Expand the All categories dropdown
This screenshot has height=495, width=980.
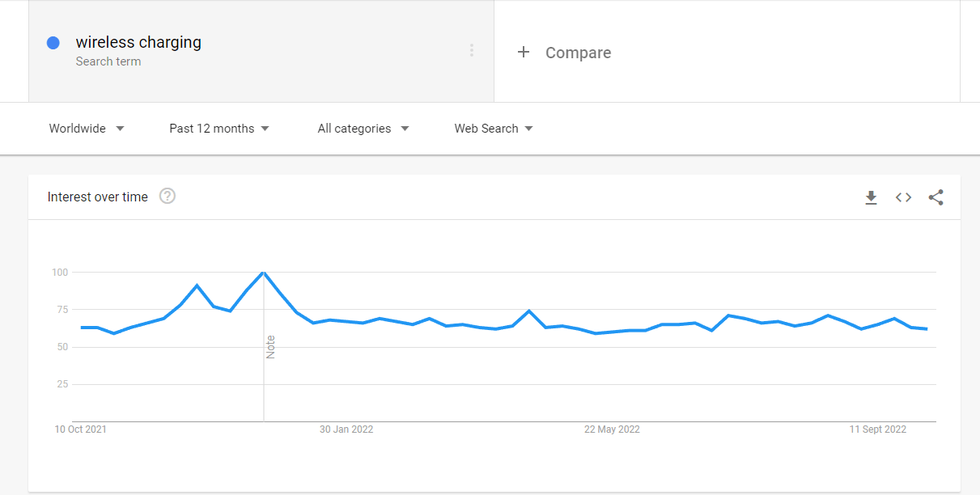coord(363,129)
